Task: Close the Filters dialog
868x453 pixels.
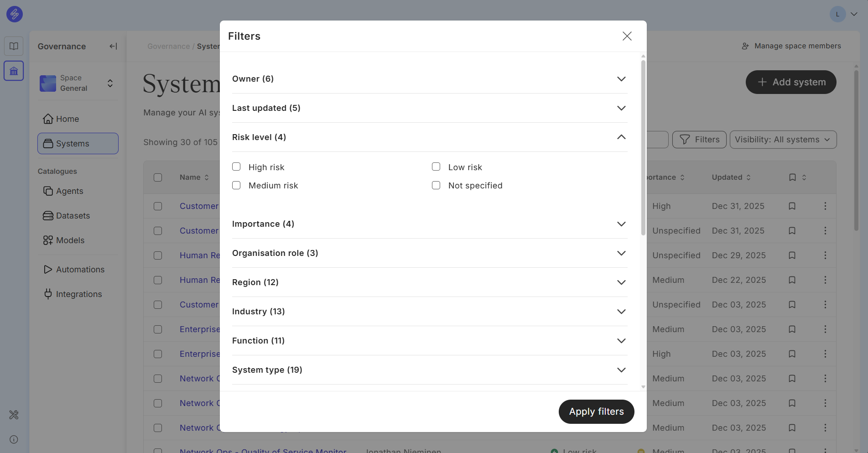Action: pos(627,36)
